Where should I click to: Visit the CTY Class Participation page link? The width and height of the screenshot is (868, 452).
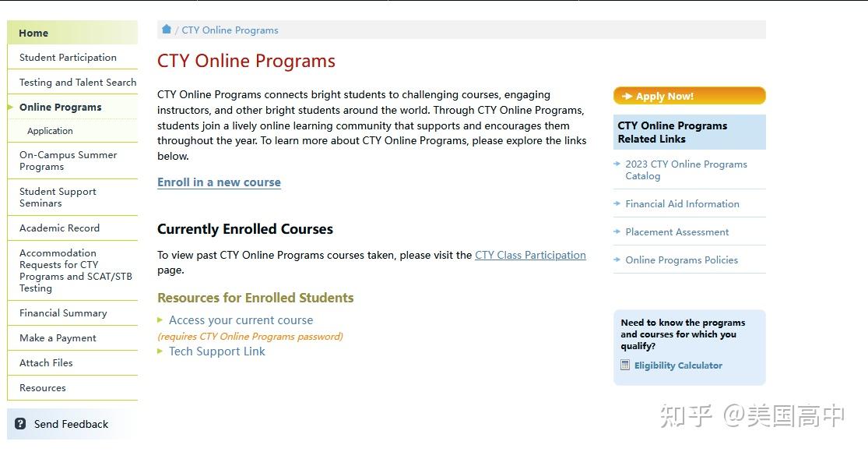coord(530,255)
